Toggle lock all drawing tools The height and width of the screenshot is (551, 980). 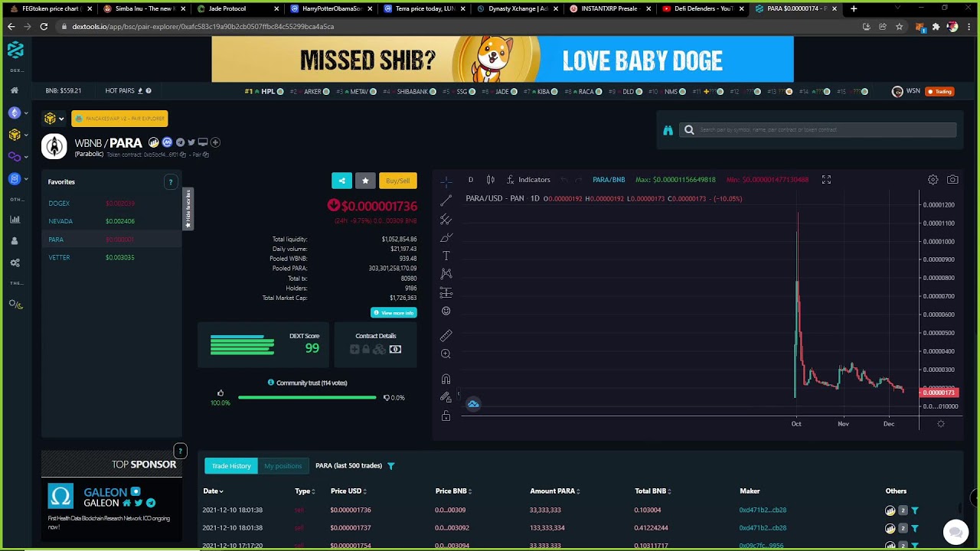click(x=446, y=416)
